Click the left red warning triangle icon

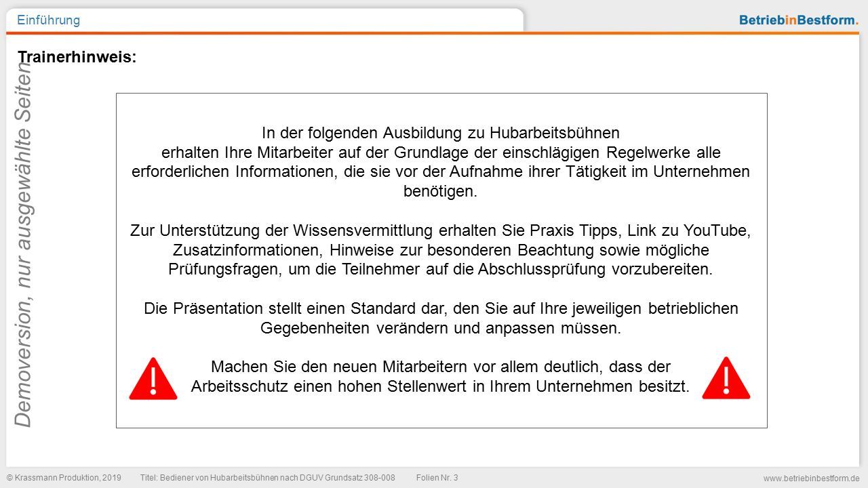pyautogui.click(x=153, y=378)
